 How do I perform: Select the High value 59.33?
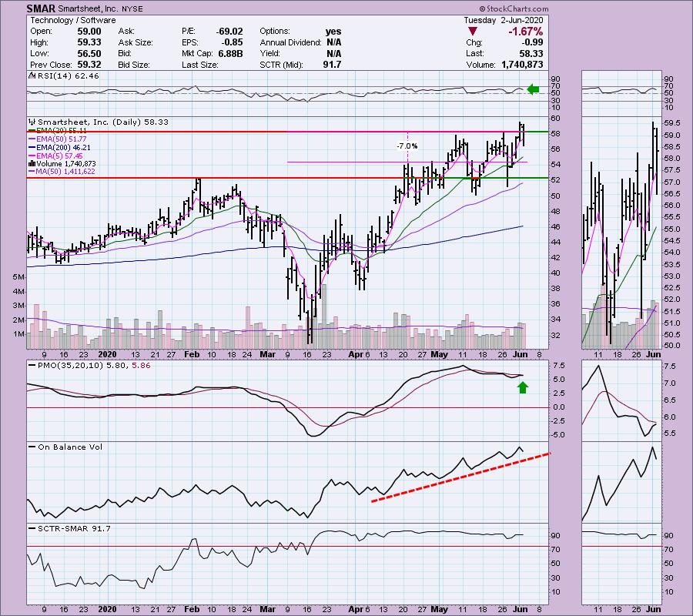89,42
